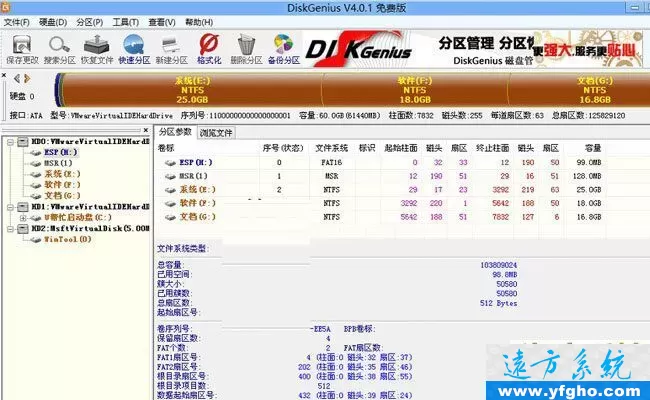Image resolution: width=650 pixels, height=400 pixels.
Task: Expand the U帮忙启动盘(C:) tree node
Action: [x=22, y=217]
